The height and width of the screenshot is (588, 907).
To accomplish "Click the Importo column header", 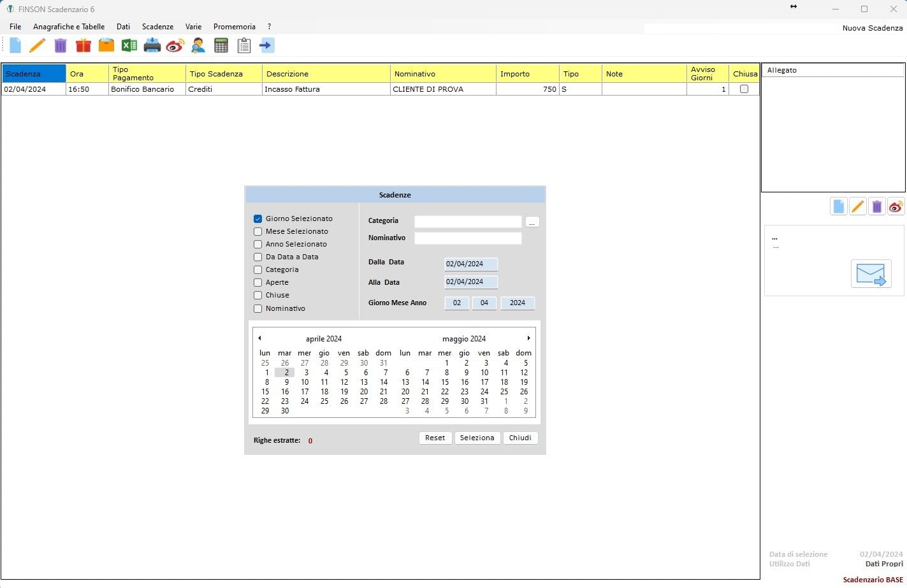I will point(528,73).
